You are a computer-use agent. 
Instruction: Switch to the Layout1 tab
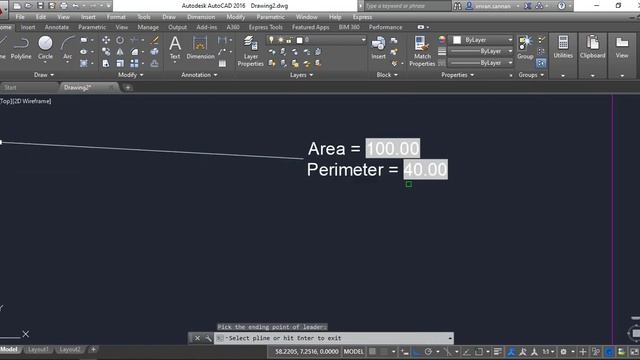tap(38, 350)
